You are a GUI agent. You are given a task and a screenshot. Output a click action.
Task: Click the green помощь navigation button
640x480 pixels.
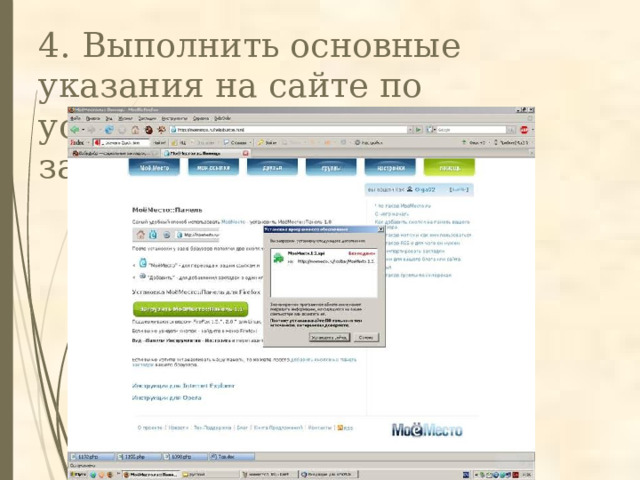click(449, 167)
